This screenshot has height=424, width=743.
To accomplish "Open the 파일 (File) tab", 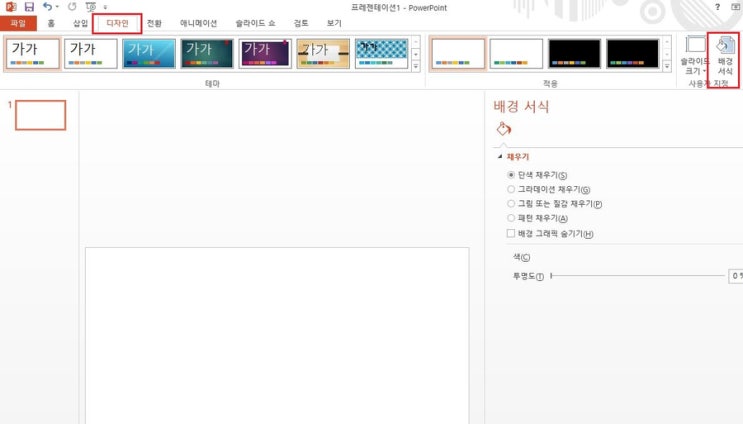I will tap(18, 23).
